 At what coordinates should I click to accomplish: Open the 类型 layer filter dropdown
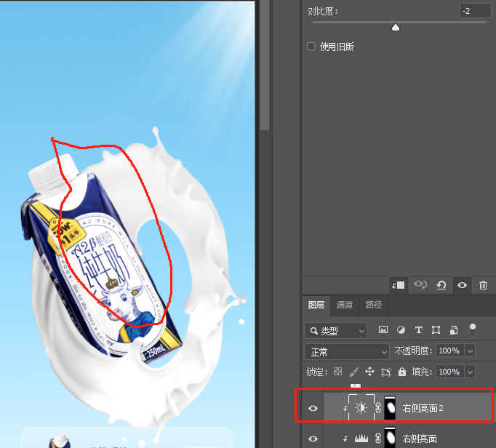[x=335, y=331]
